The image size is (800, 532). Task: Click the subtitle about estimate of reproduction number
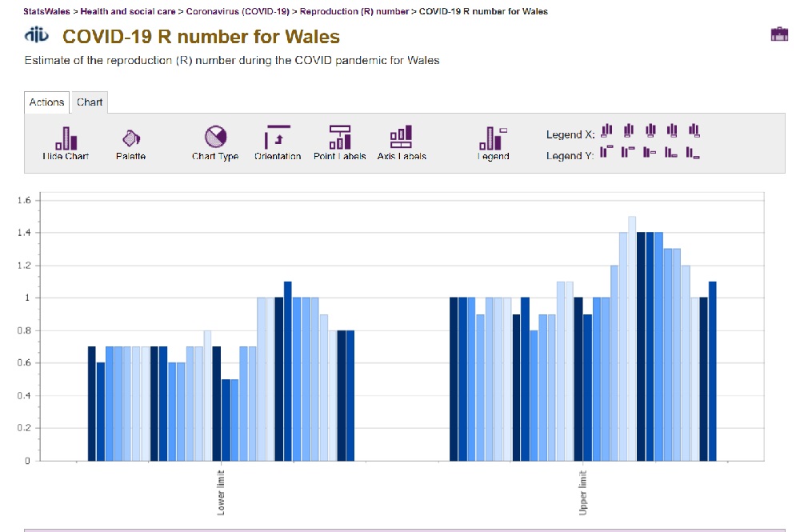232,60
